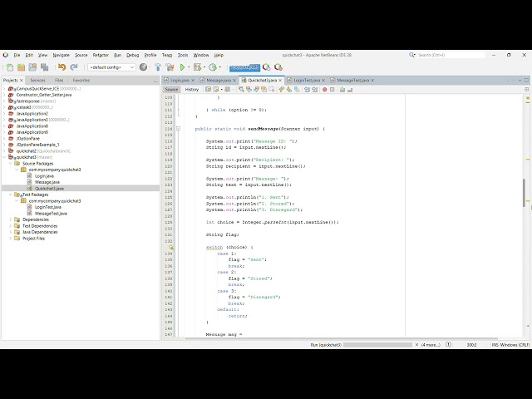Click the garbage collection icon beside memory bar
532x399 pixels.
[266, 67]
